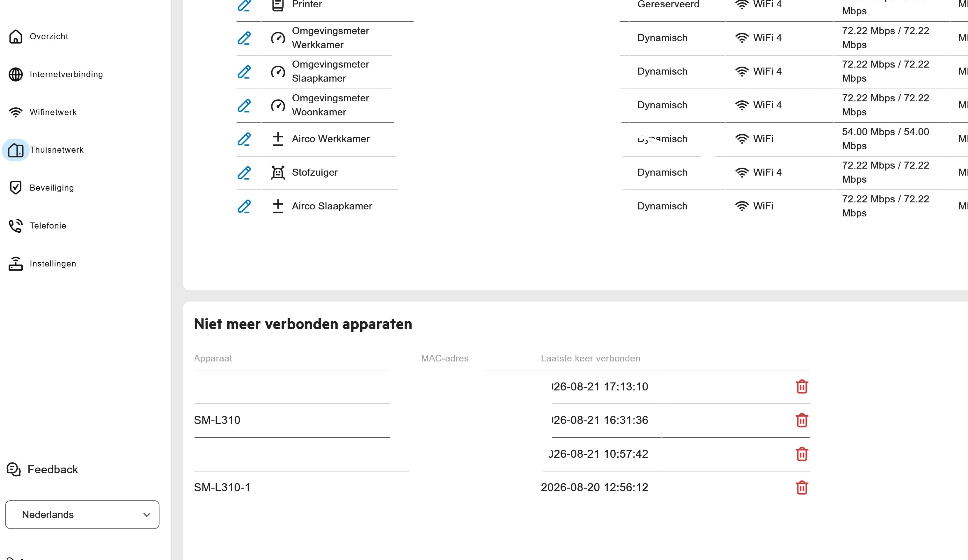
Task: Click the Feedback chat bubble icon
Action: [x=14, y=469]
